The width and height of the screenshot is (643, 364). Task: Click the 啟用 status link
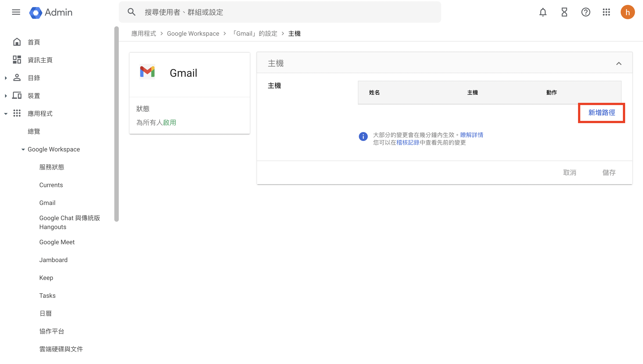169,122
